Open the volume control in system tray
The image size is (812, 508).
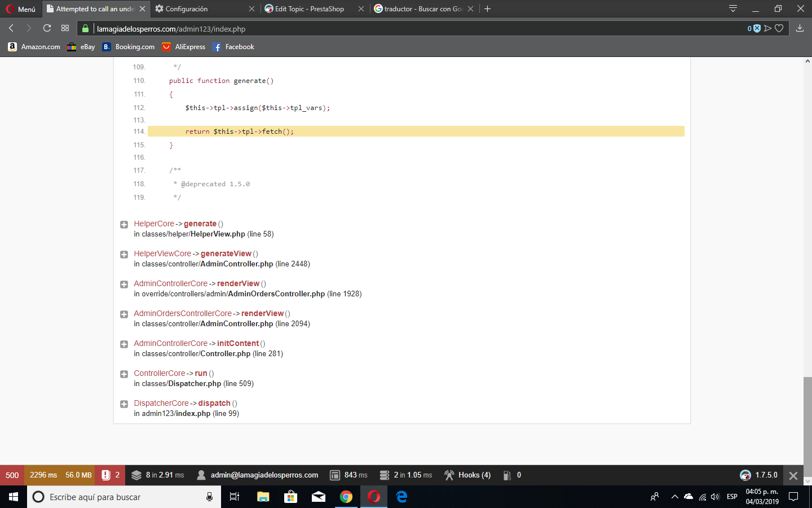click(x=715, y=497)
